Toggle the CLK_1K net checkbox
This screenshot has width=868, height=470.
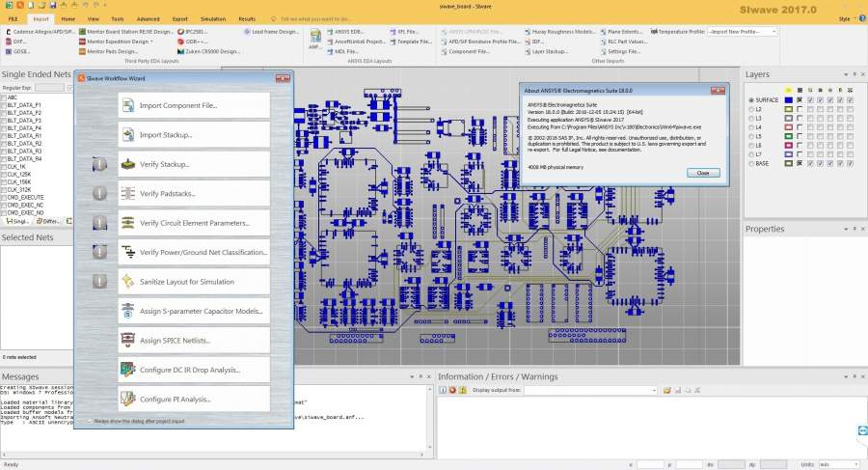click(3, 166)
